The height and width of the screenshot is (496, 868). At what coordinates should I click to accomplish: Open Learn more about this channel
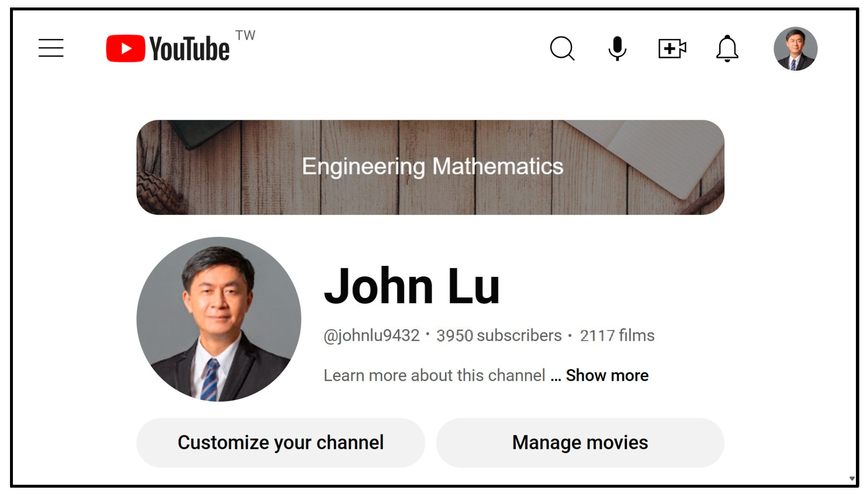434,375
